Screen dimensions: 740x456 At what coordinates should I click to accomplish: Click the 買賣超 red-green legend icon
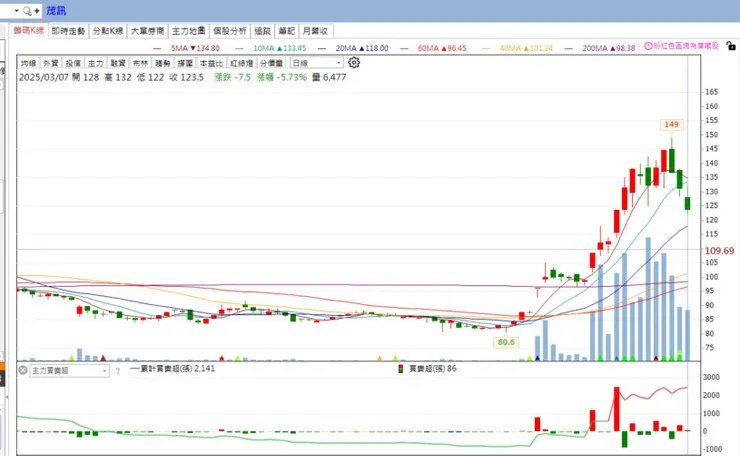pyautogui.click(x=401, y=369)
